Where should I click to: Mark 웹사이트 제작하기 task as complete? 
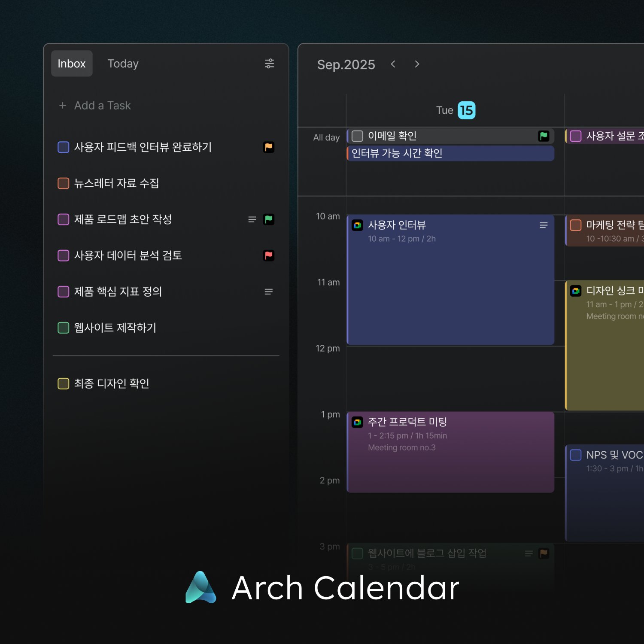(64, 328)
